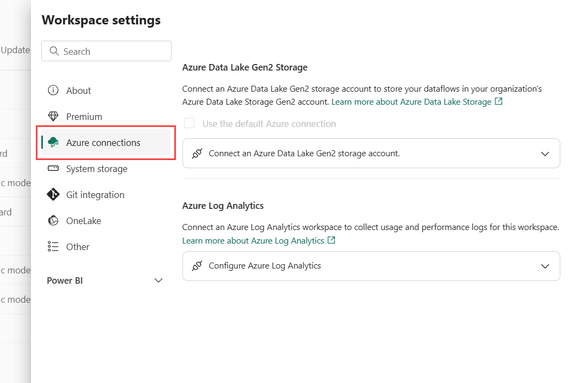Collapse the Power BI section
The width and height of the screenshot is (588, 383).
tap(158, 280)
